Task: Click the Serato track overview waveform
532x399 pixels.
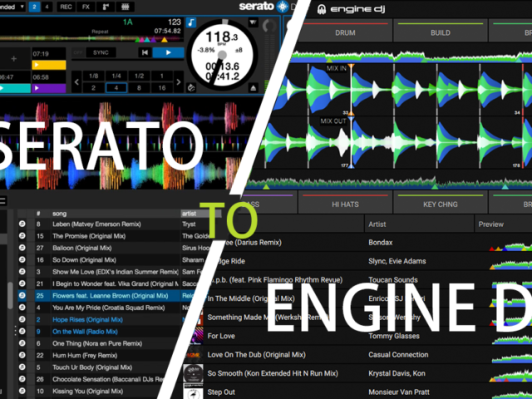Action: [91, 39]
